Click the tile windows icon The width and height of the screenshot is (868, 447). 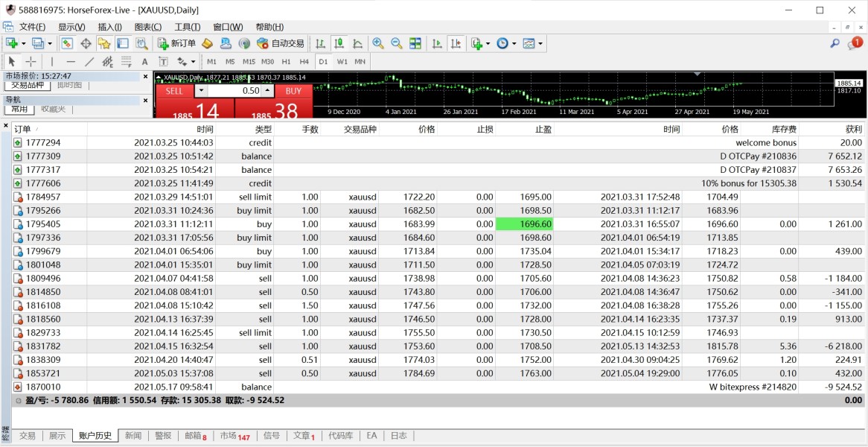point(415,44)
